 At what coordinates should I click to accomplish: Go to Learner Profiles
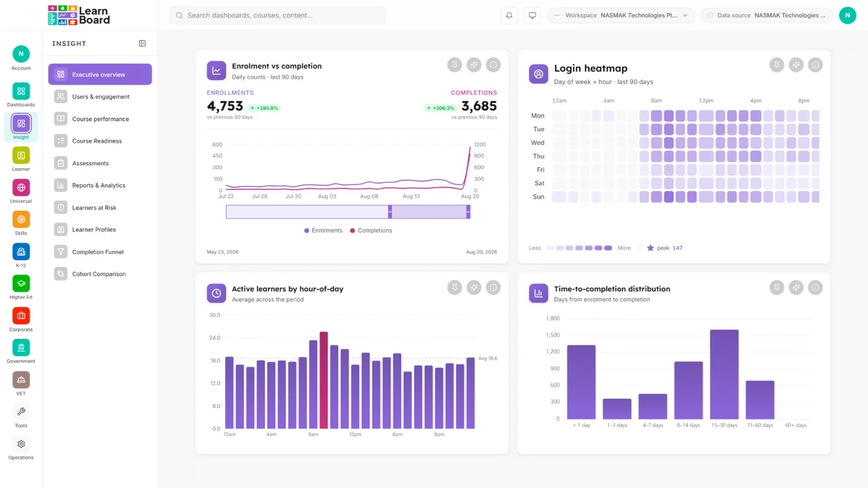pos(100,230)
